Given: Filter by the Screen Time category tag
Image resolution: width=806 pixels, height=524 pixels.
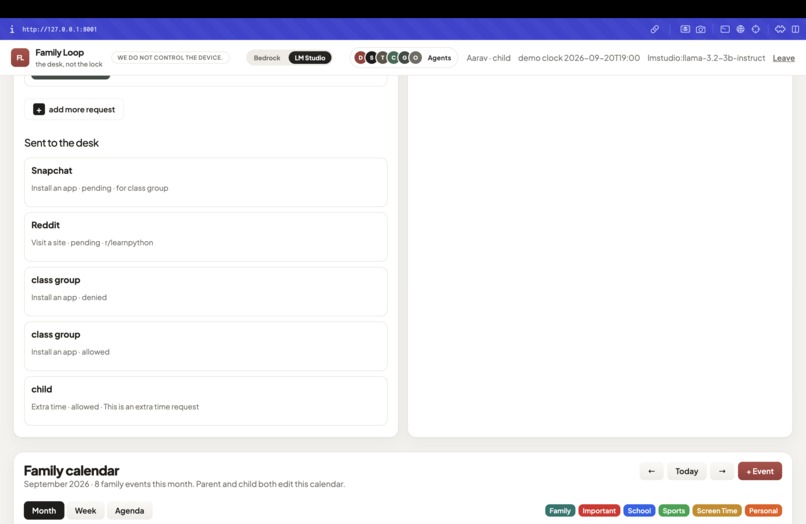Looking at the screenshot, I should (717, 511).
